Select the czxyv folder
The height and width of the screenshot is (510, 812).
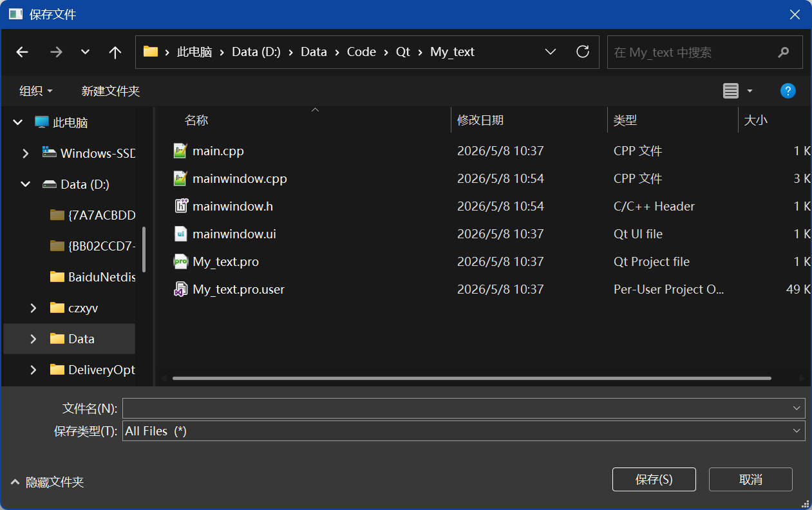click(83, 308)
